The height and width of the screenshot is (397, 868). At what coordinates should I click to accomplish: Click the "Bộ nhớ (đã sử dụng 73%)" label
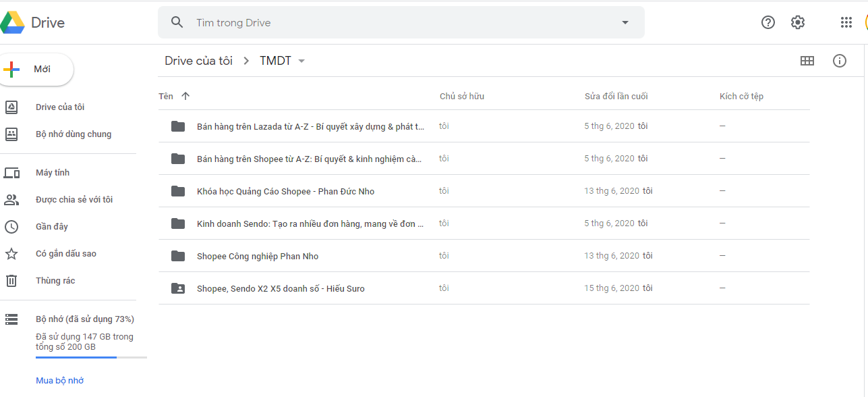[85, 319]
